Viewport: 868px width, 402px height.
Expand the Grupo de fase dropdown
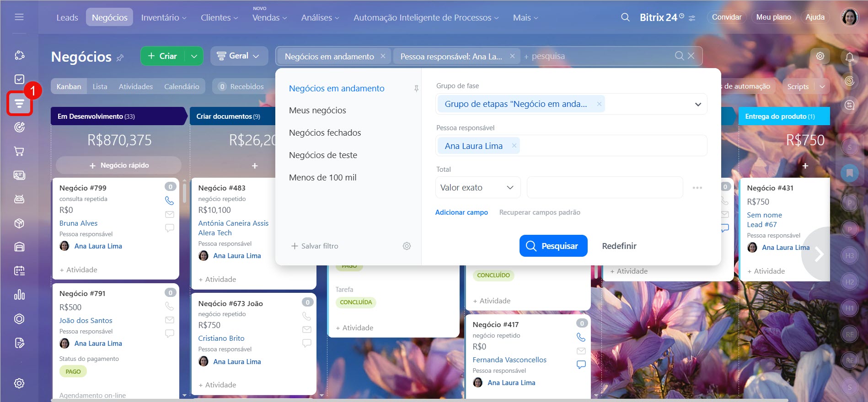pyautogui.click(x=698, y=104)
